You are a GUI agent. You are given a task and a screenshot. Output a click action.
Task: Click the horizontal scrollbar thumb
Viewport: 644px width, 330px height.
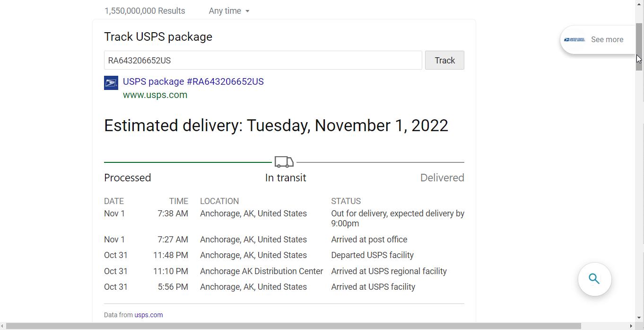pyautogui.click(x=293, y=326)
